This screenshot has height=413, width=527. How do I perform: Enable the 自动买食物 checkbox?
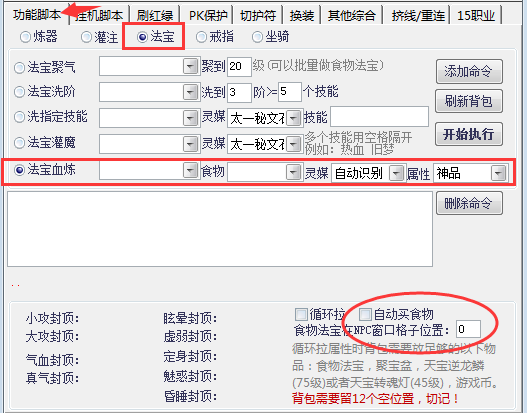point(396,314)
